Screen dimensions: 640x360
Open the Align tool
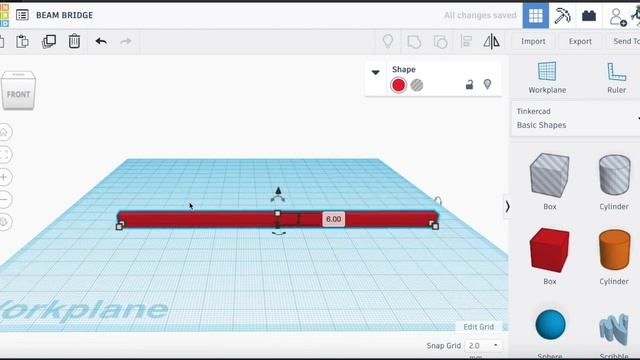(466, 41)
